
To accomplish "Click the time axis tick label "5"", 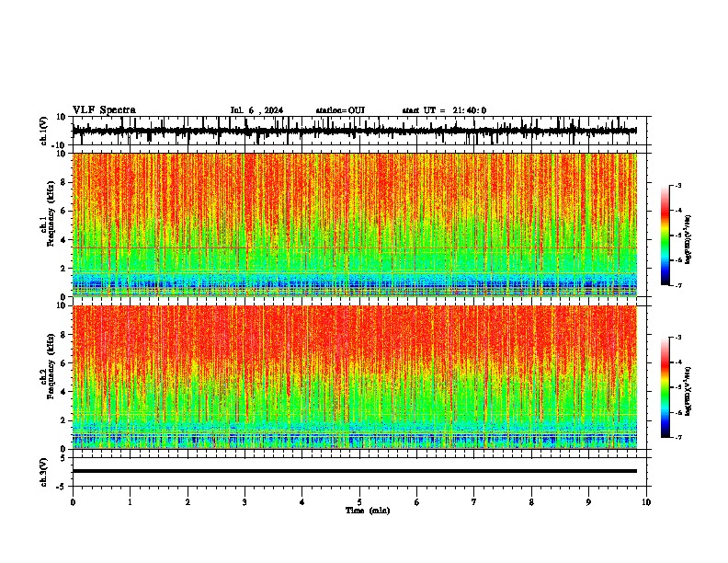I will (x=359, y=502).
